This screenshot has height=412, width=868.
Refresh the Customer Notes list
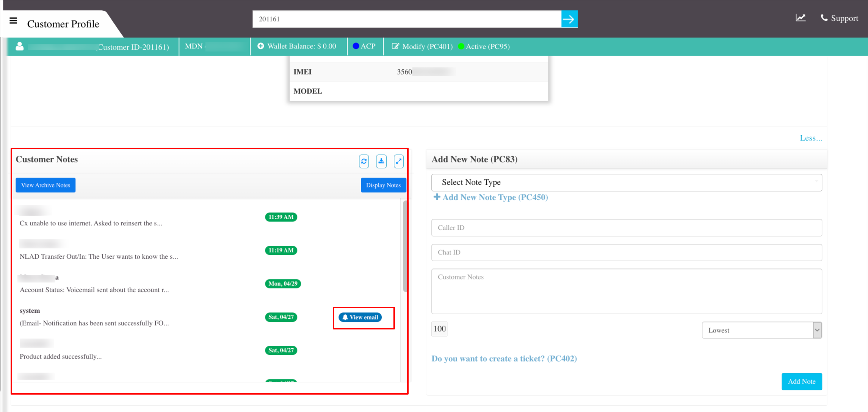(x=364, y=161)
